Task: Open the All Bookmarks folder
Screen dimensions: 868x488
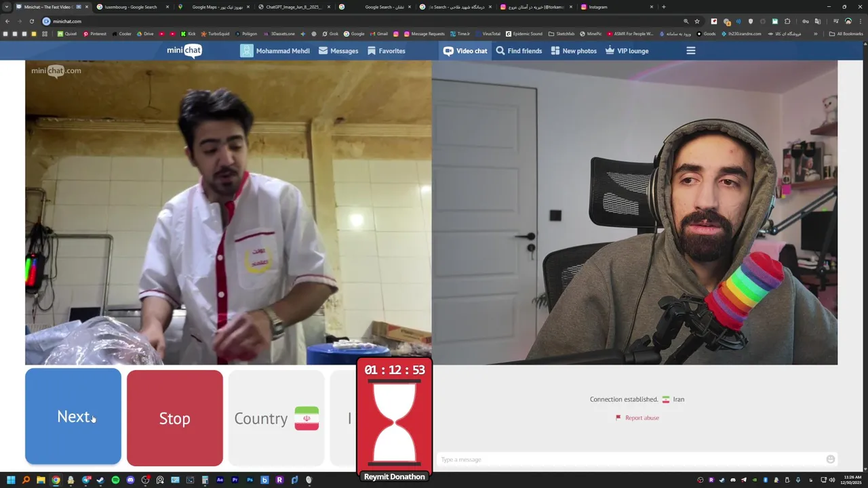Action: [x=846, y=34]
